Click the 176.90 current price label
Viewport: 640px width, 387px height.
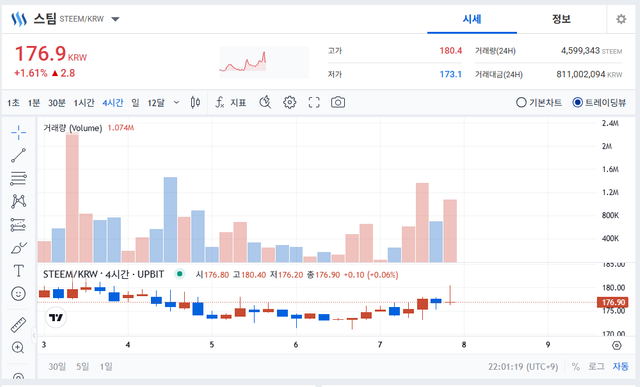pyautogui.click(x=613, y=302)
